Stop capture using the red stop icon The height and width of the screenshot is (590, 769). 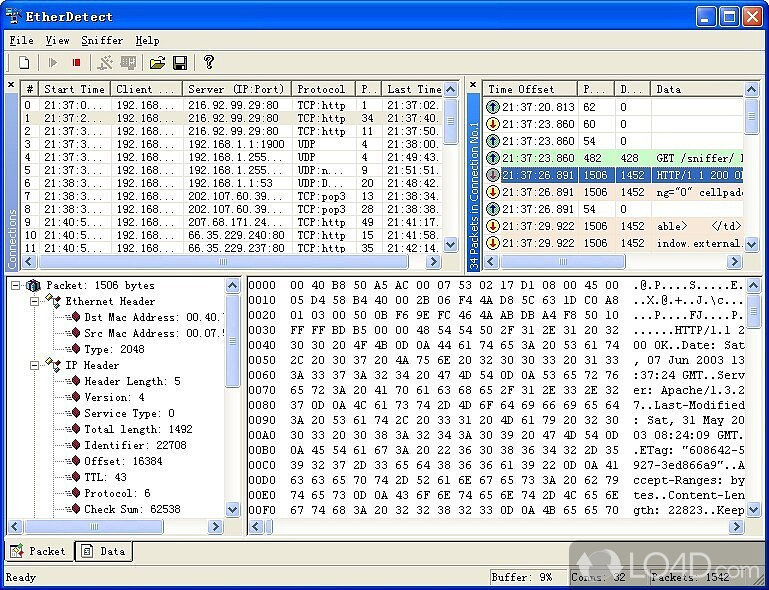(75, 63)
